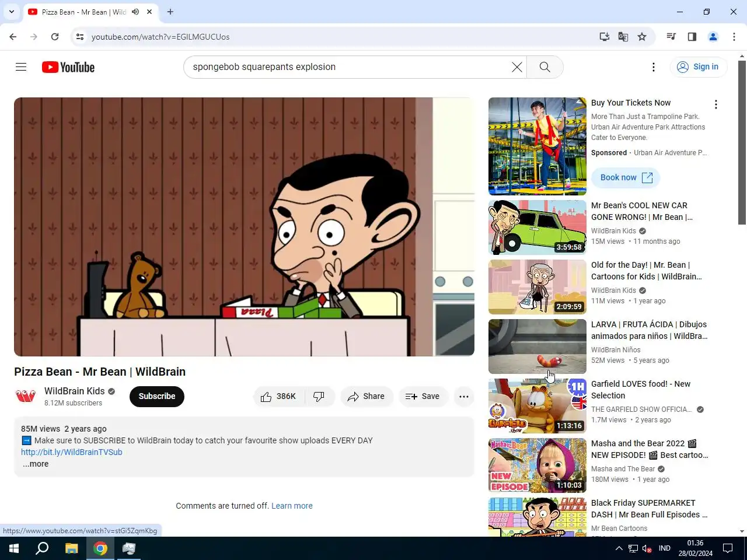The height and width of the screenshot is (560, 747).
Task: Open Old for the Day video title
Action: coord(647,271)
